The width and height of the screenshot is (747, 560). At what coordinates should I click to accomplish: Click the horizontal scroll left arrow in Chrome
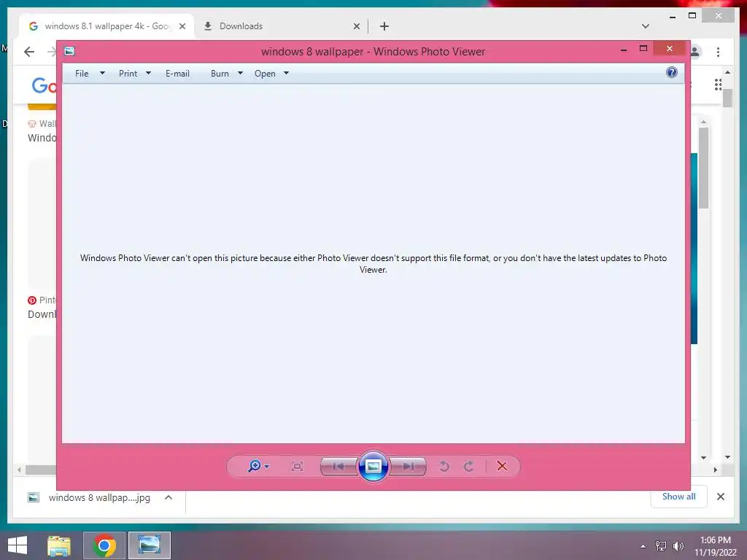[19, 470]
